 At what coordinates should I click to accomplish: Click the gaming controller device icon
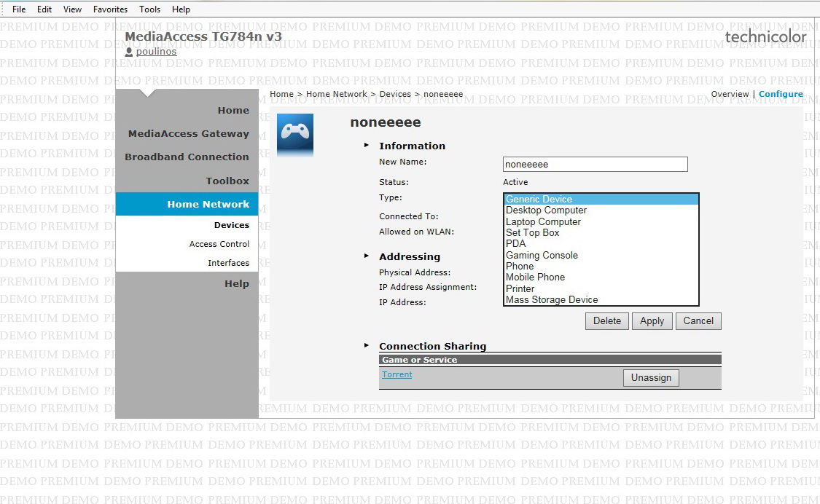pyautogui.click(x=295, y=135)
